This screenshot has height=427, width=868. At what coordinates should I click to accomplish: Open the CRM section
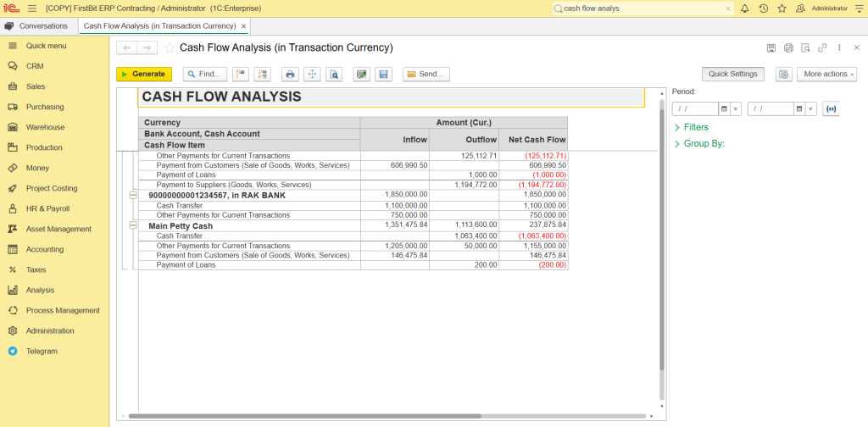coord(34,66)
